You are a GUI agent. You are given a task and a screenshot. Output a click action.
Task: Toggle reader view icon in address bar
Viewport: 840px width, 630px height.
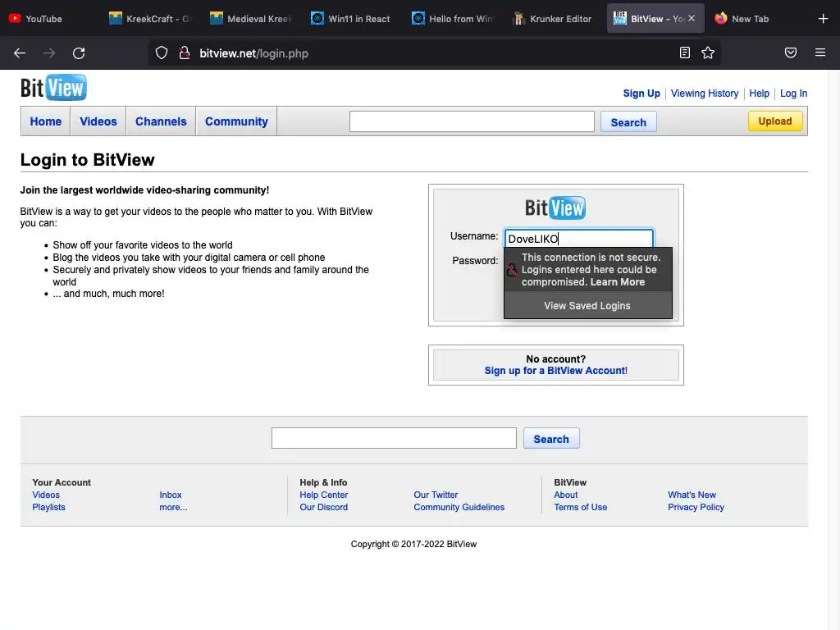click(685, 52)
